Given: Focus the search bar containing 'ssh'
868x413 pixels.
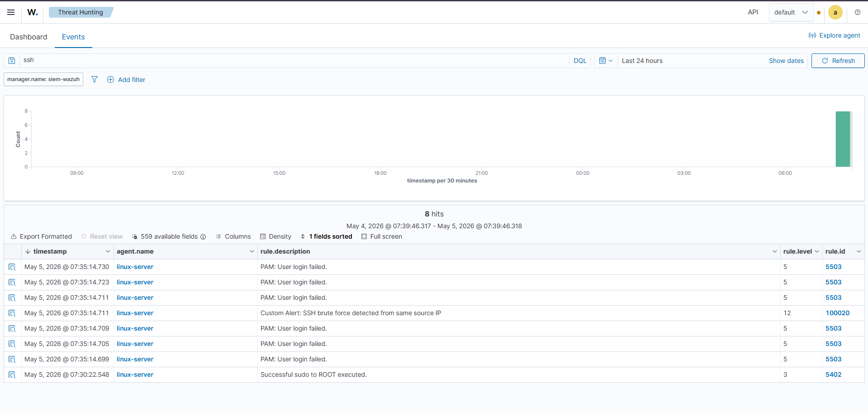Looking at the screenshot, I should pyautogui.click(x=294, y=61).
